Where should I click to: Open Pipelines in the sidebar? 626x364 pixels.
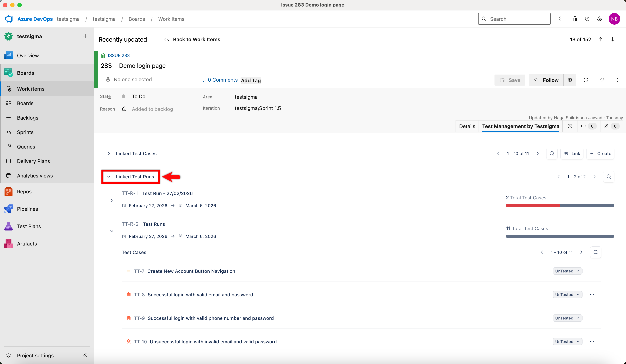pos(47,209)
